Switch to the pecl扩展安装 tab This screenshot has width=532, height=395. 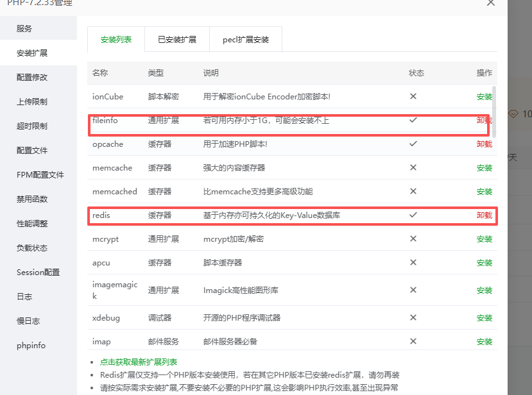(x=246, y=39)
